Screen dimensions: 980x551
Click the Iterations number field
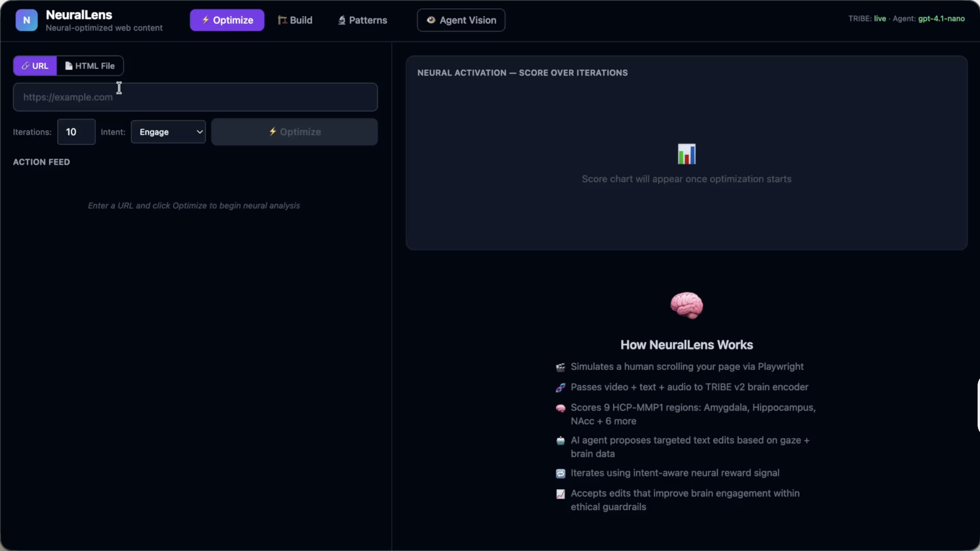pyautogui.click(x=76, y=132)
